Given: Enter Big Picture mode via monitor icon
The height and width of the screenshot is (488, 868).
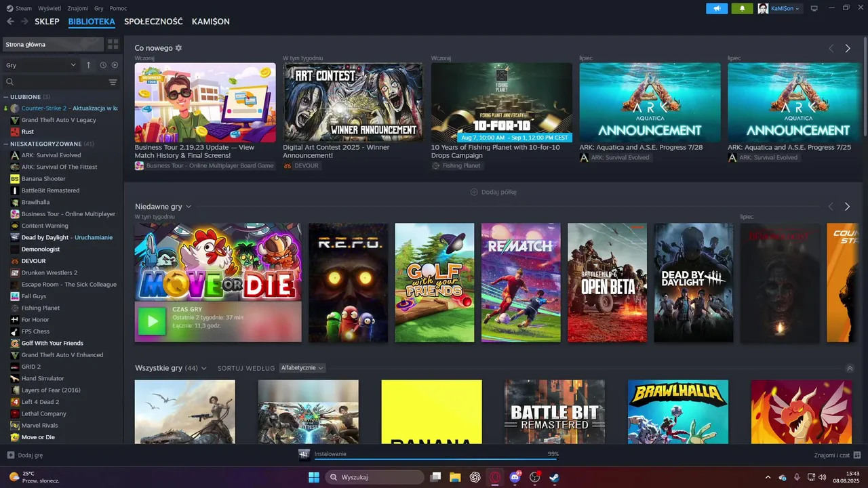Looking at the screenshot, I should pos(814,9).
